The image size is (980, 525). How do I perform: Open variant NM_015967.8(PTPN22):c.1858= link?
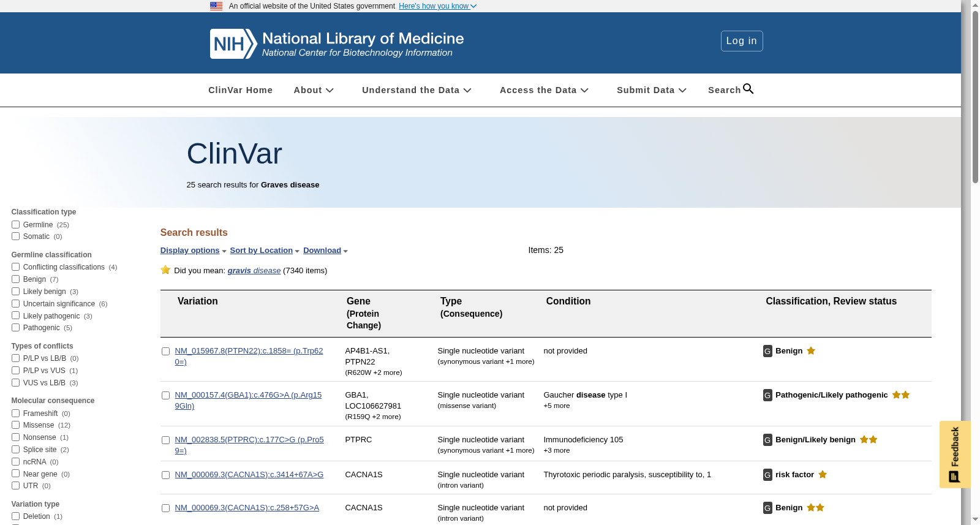point(249,357)
